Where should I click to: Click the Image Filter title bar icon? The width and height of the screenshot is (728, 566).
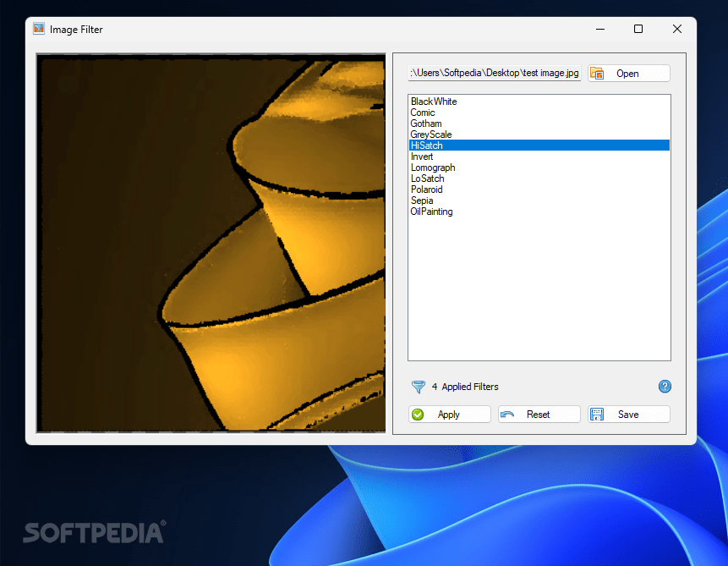[x=38, y=28]
